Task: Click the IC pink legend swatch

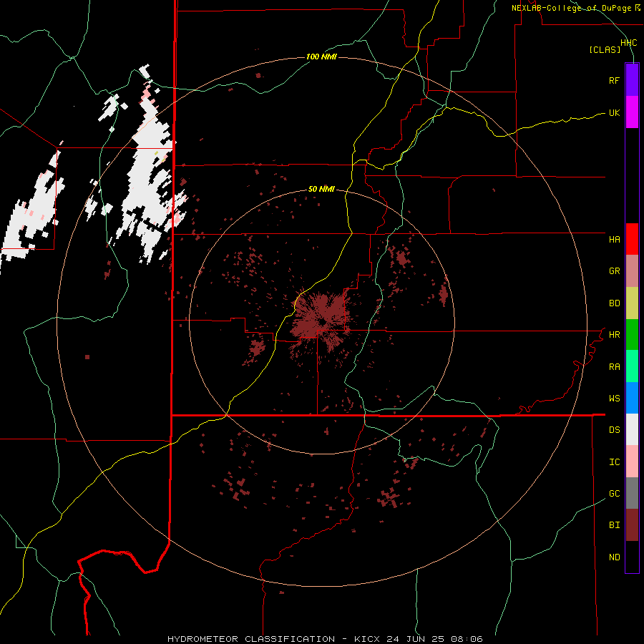Action: point(632,462)
